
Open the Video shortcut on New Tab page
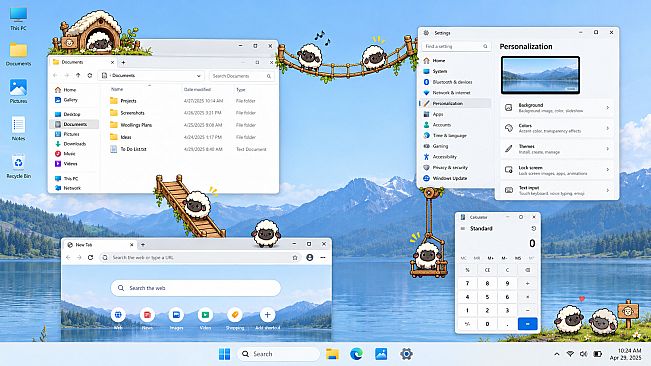(205, 315)
